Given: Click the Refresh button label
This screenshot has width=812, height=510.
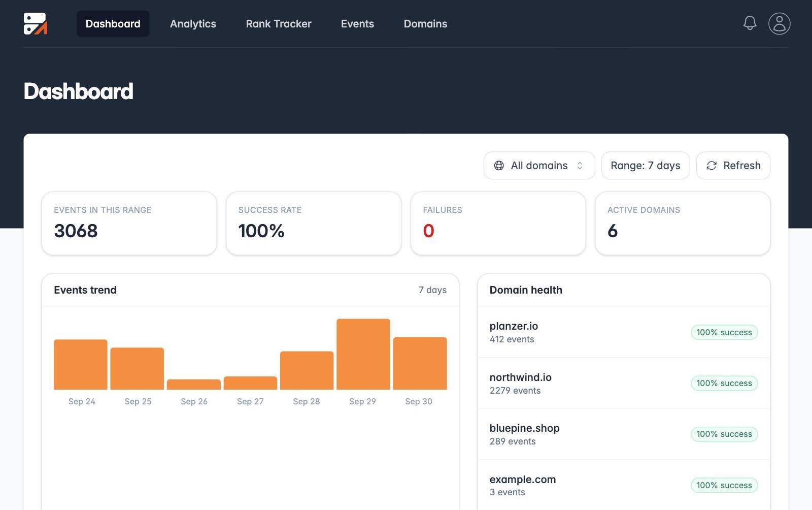Looking at the screenshot, I should click(x=741, y=166).
